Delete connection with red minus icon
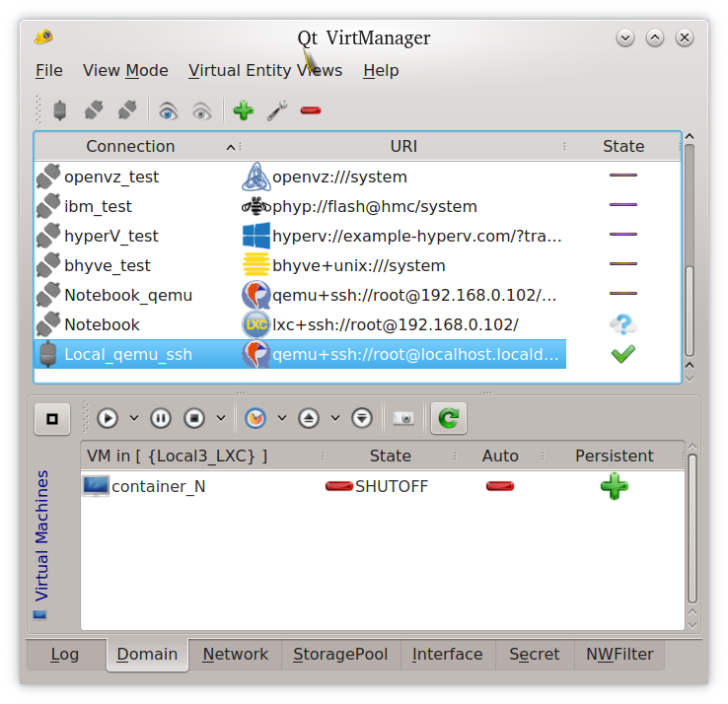The width and height of the screenshot is (728, 704). [311, 110]
